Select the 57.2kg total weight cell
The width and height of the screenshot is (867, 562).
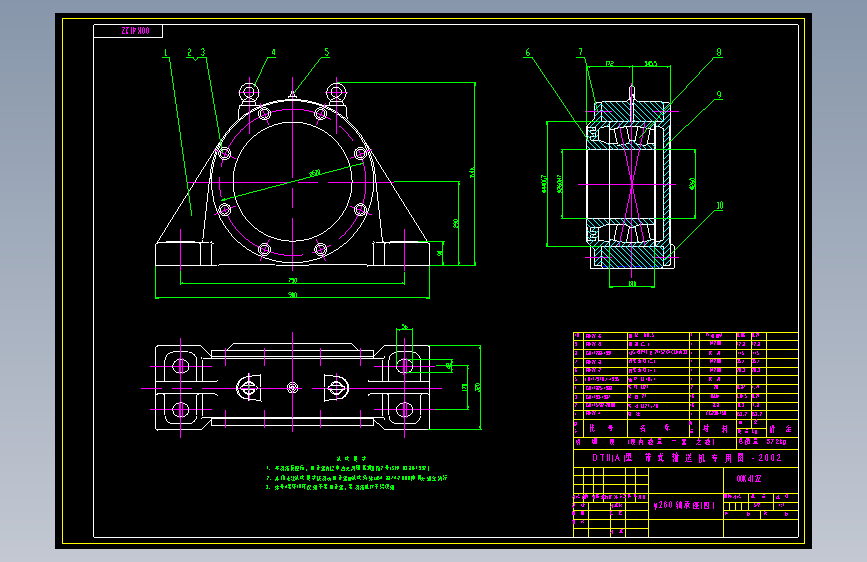pos(767,442)
